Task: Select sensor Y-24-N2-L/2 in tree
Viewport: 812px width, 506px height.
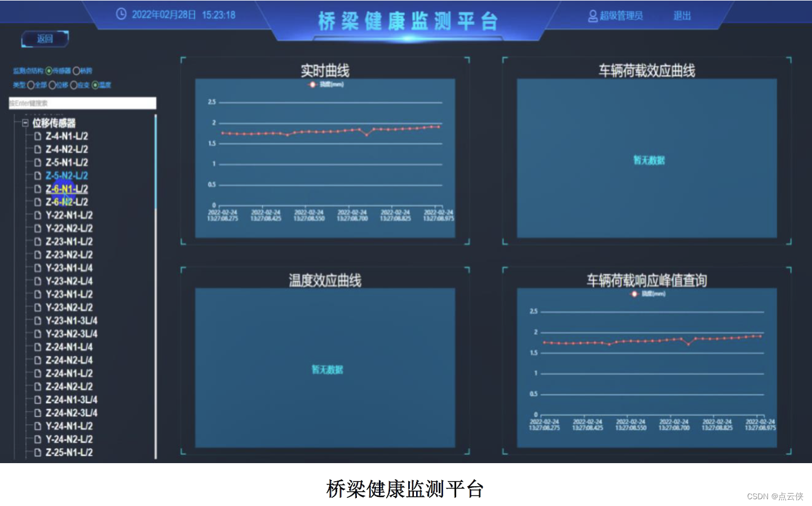Action: pyautogui.click(x=69, y=439)
